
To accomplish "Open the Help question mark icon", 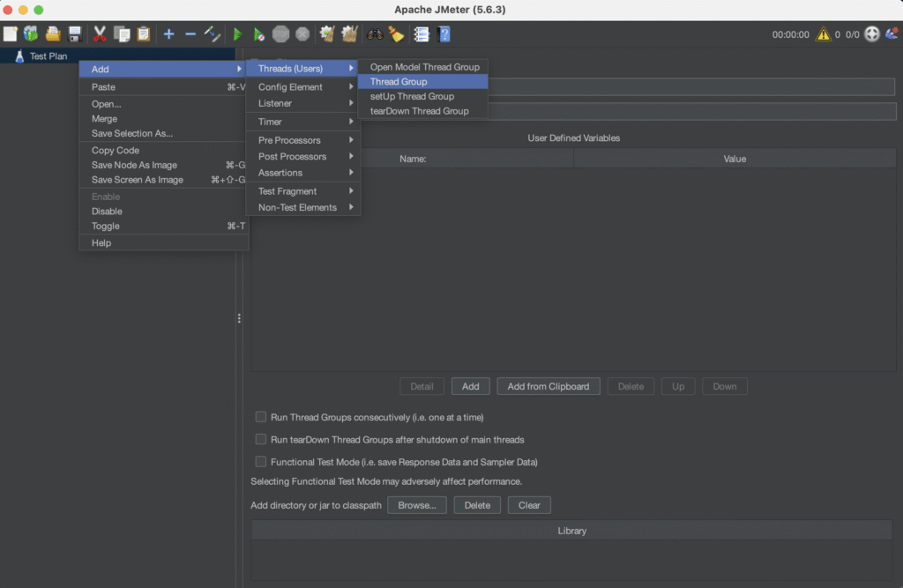I will coord(444,34).
